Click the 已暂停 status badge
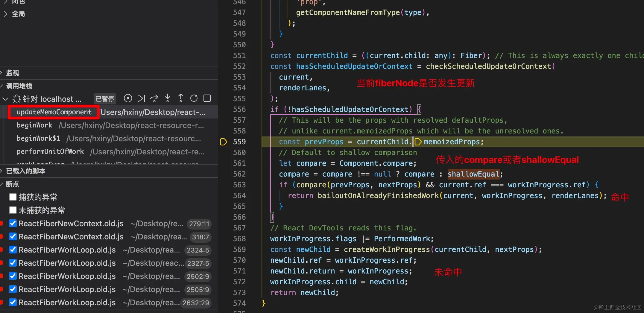The image size is (644, 313). 105,99
